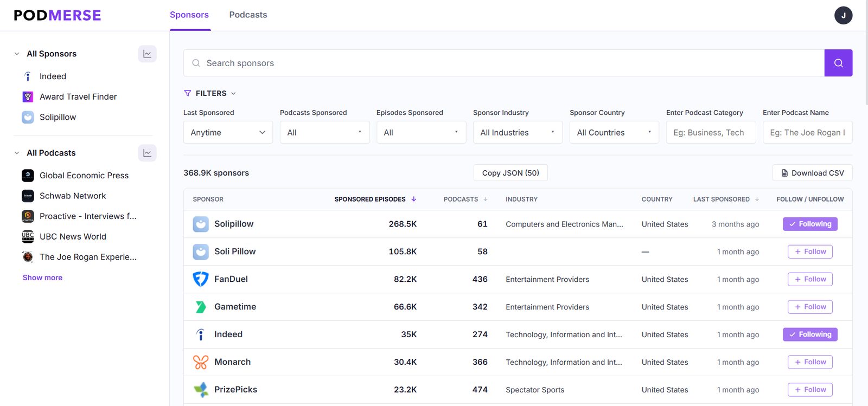This screenshot has height=406, width=868.
Task: Click Download CSV button
Action: tap(812, 173)
